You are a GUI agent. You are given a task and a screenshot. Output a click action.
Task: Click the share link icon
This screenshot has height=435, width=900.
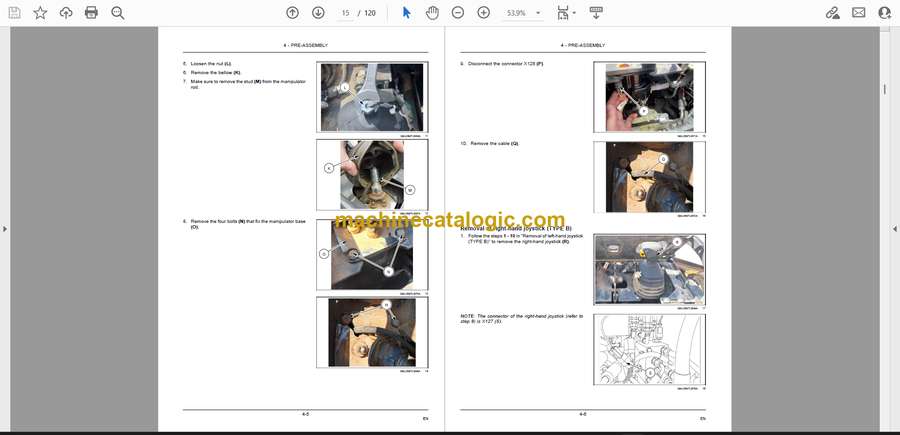coord(832,13)
